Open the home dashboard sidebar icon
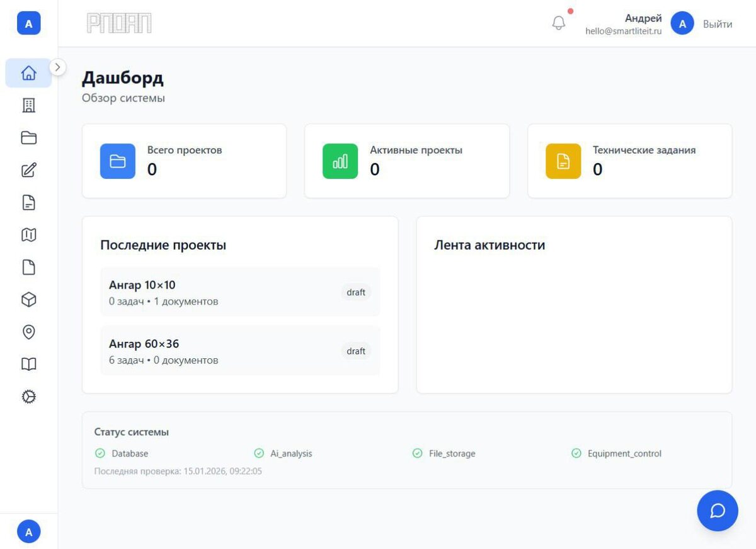This screenshot has width=756, height=549. coord(28,73)
